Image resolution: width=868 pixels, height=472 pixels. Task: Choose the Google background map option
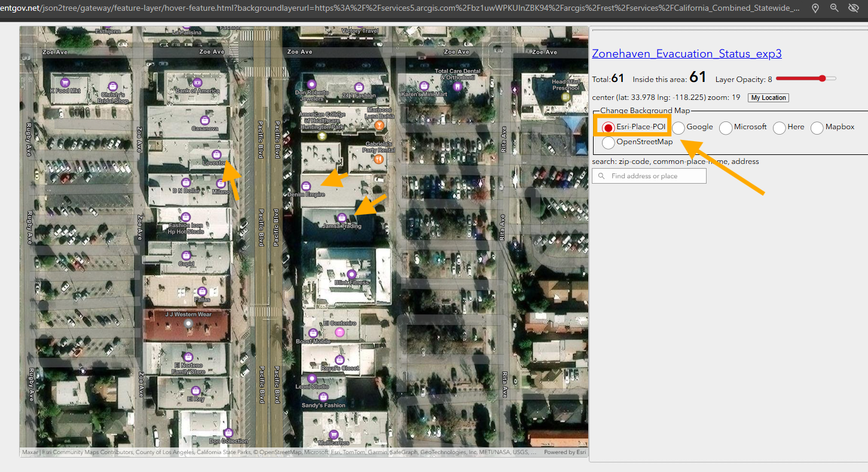point(678,127)
